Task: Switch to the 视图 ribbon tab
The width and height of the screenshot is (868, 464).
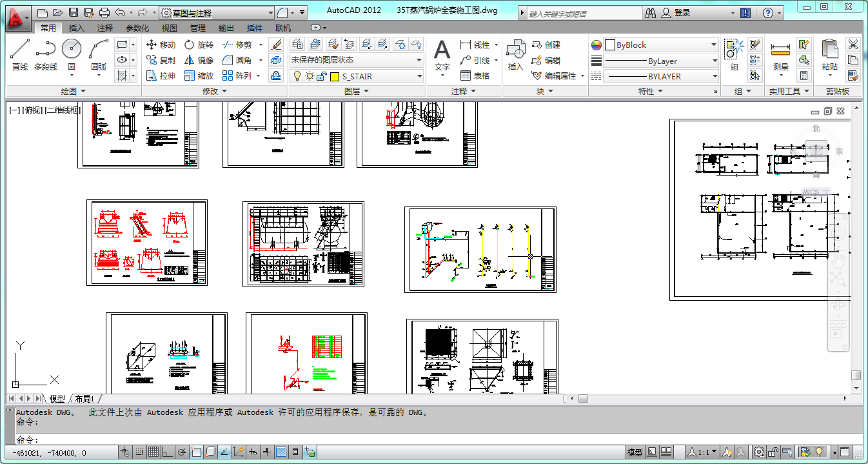Action: 170,28
